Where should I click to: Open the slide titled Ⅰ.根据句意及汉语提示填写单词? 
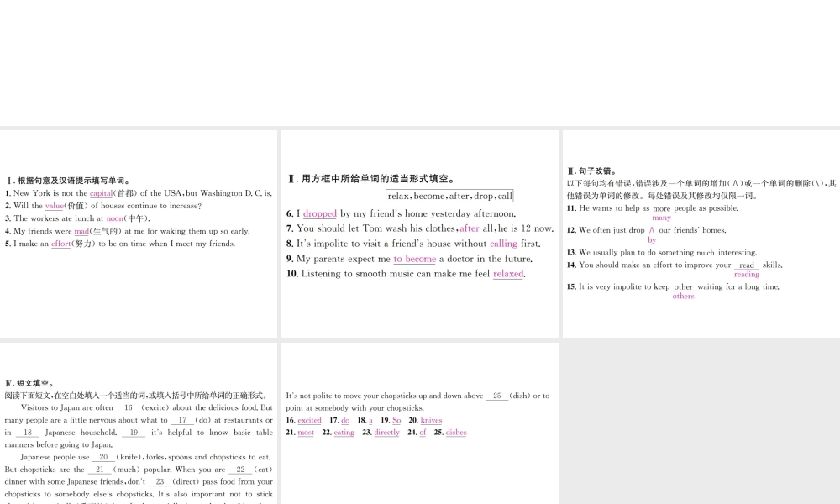[139, 234]
